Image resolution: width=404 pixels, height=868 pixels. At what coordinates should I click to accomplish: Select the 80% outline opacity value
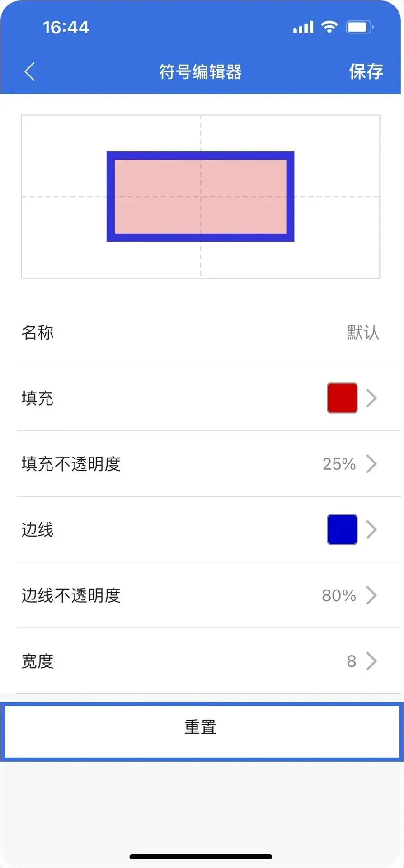339,595
